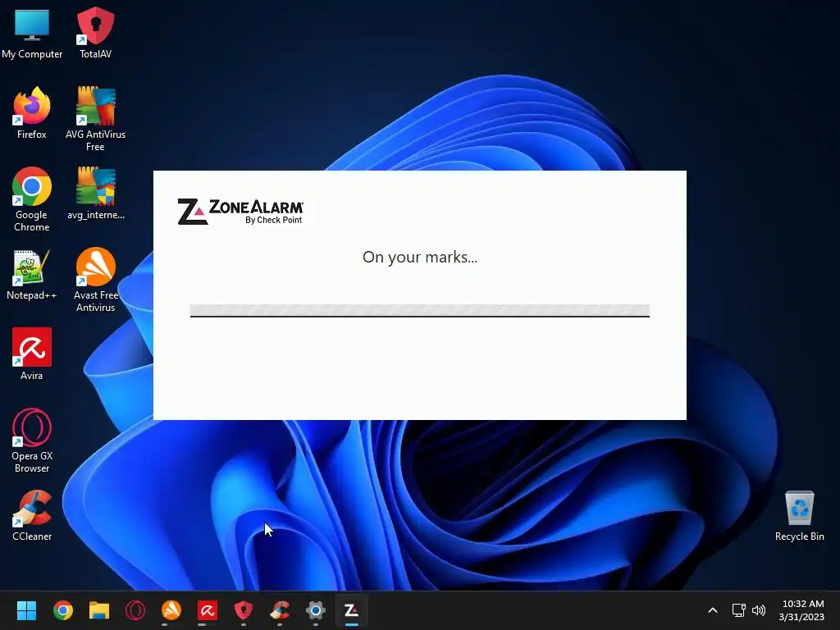Select the Recycle Bin desktop icon
This screenshot has height=630, width=840.
799,515
